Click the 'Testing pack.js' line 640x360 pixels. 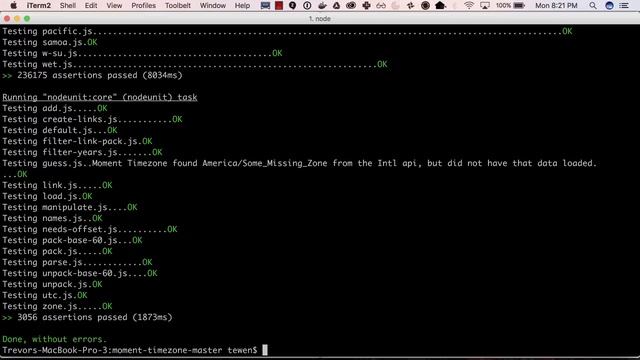(x=57, y=251)
